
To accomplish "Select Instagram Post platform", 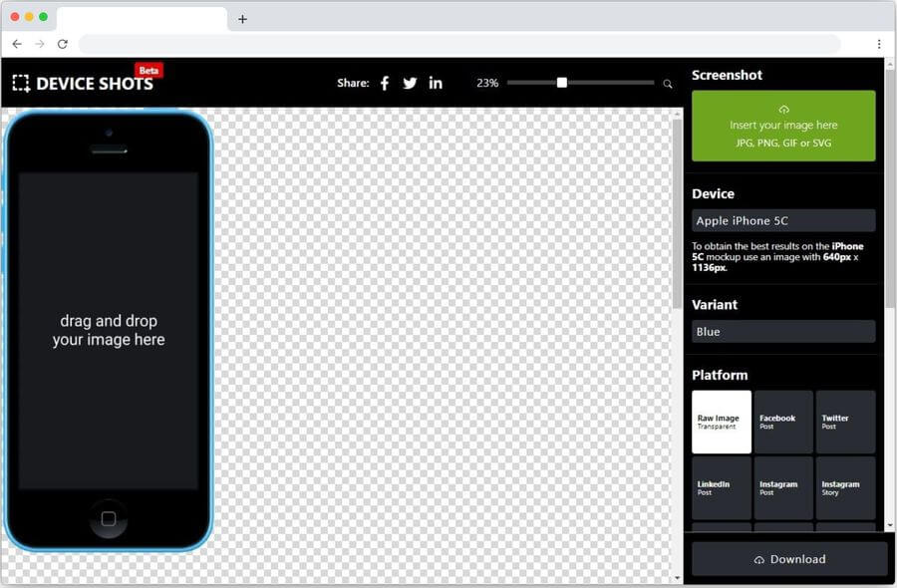I will (783, 488).
